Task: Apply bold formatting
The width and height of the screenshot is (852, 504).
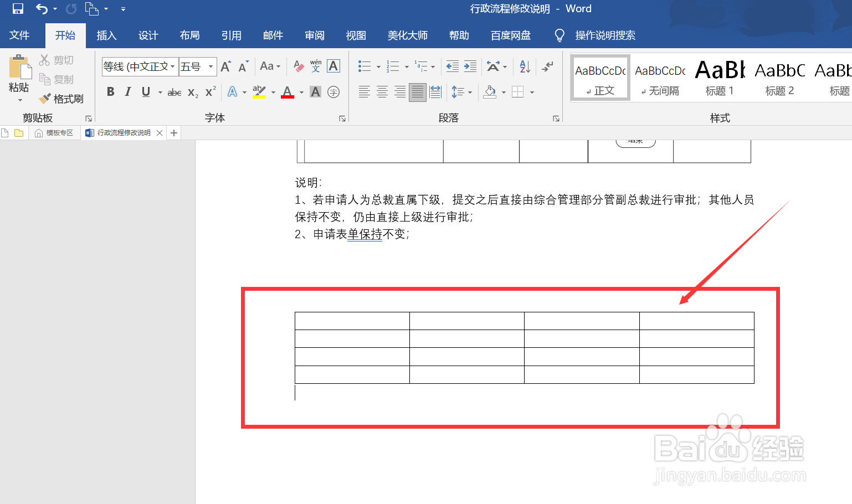Action: click(x=110, y=91)
